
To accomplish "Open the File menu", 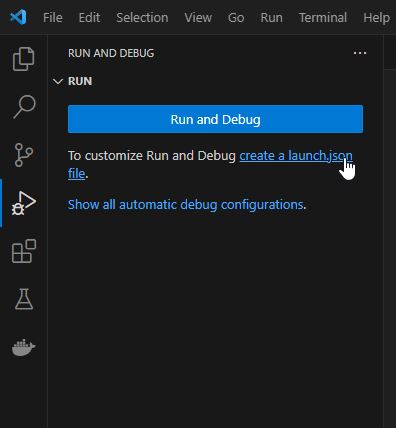I will coord(53,17).
